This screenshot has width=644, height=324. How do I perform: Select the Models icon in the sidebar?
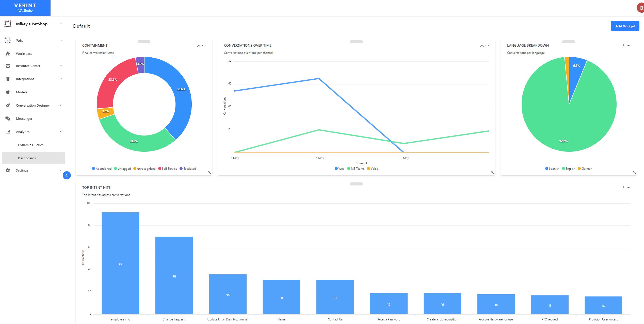pos(8,92)
